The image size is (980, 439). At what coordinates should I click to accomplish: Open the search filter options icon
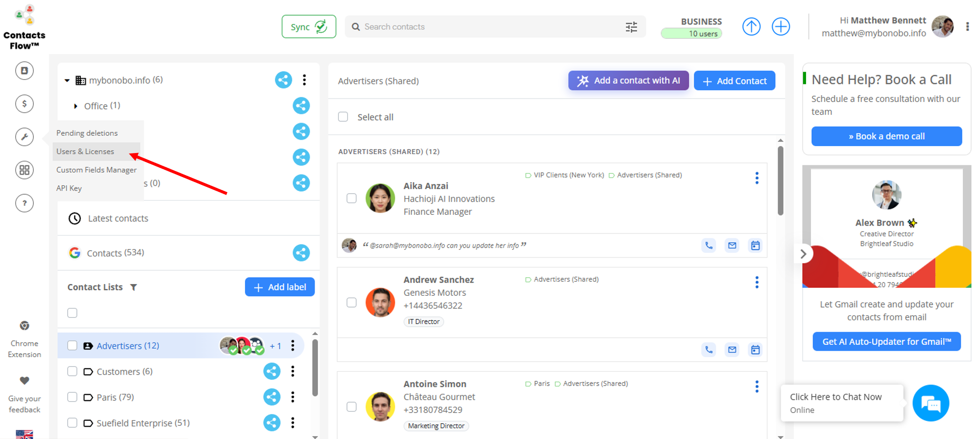631,27
